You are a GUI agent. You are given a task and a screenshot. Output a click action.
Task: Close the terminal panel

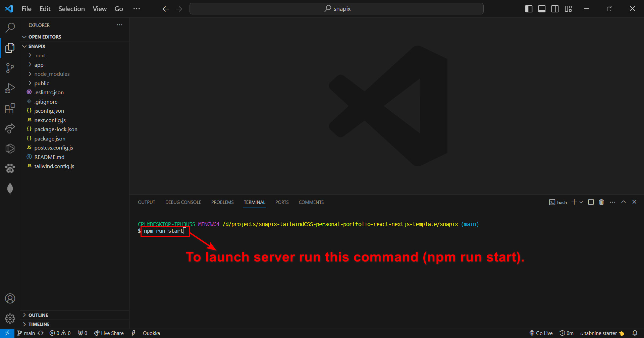634,202
